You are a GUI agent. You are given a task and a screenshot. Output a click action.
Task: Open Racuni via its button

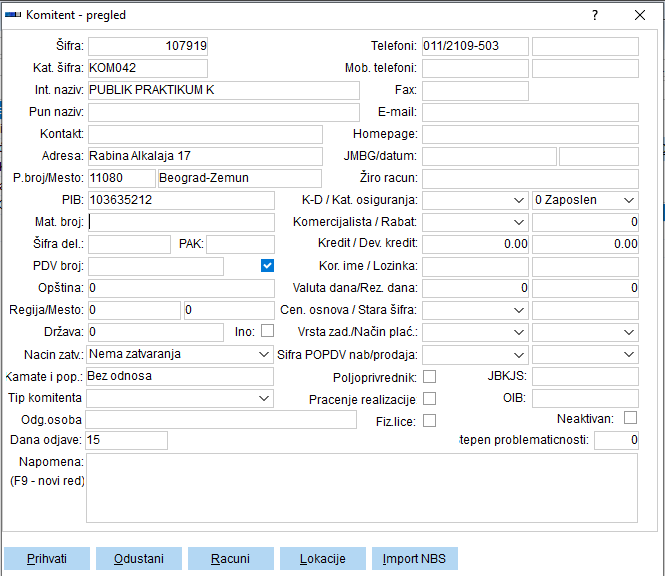tap(230, 559)
